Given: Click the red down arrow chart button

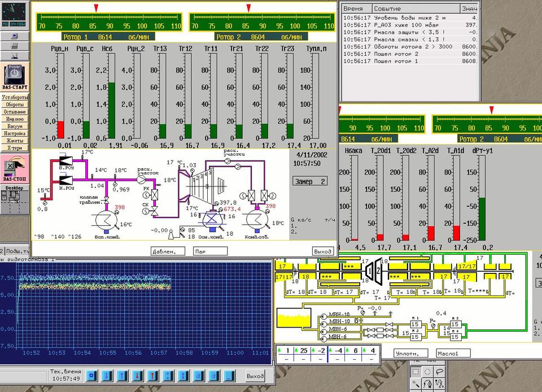Looking at the screenshot, I should click(x=137, y=376).
